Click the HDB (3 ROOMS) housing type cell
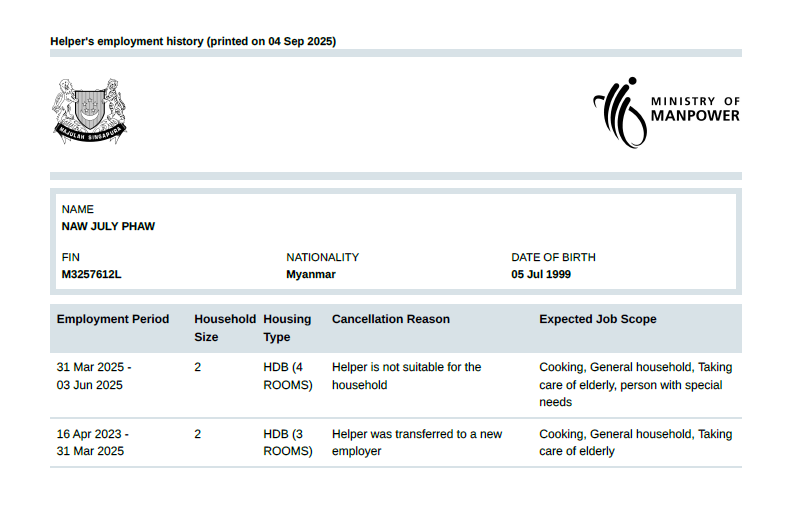 288,443
